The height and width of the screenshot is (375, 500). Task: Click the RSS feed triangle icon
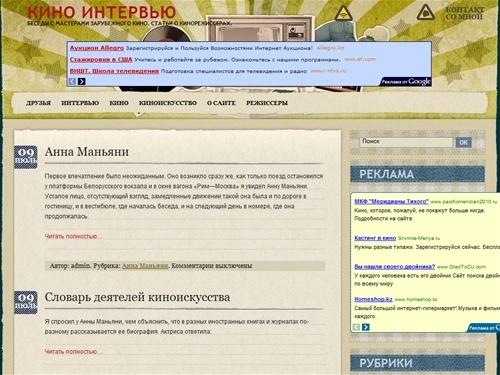(343, 13)
